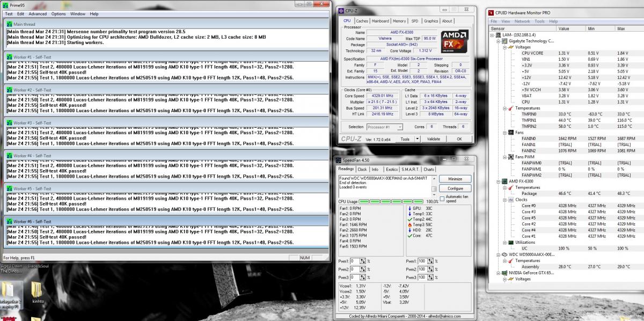Click the Tools button in CPU-Z
644x321 pixels.
pyautogui.click(x=405, y=138)
